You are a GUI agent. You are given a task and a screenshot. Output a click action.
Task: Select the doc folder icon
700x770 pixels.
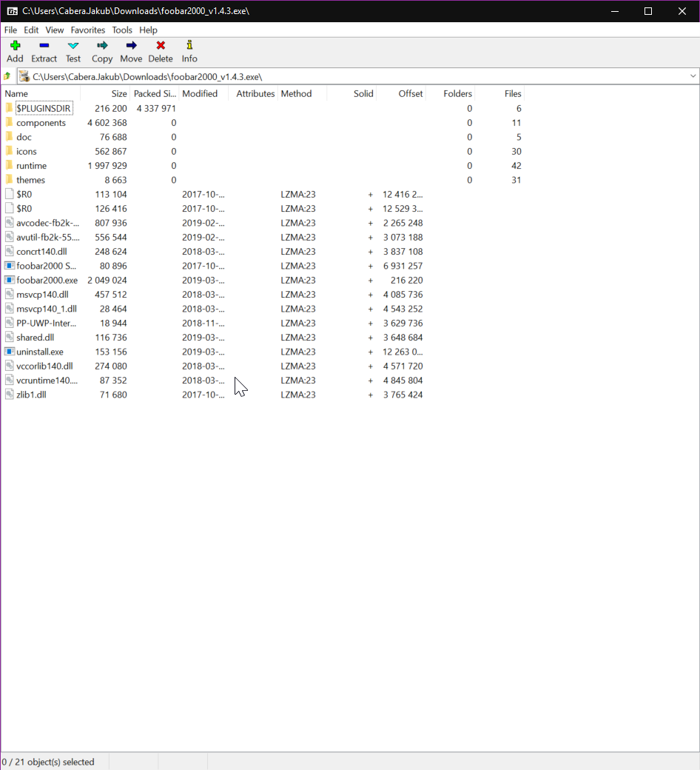click(10, 136)
